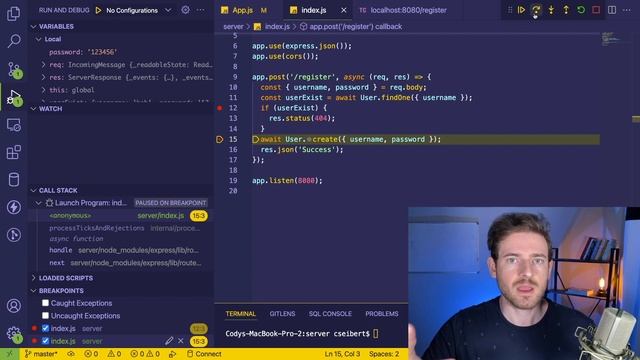Open editor more actions ellipsis
Screen dimensions: 640x360
pyautogui.click(x=627, y=10)
